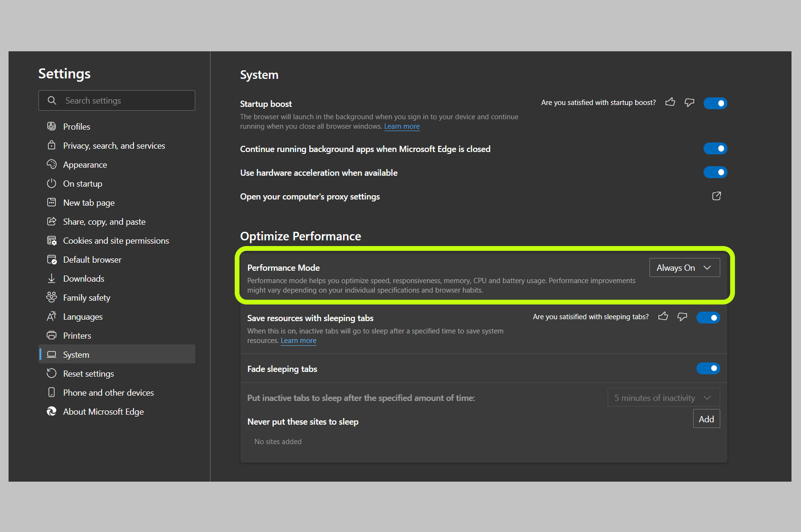Screen dimensions: 801x532
Task: Click the Family safety icon
Action: point(51,297)
